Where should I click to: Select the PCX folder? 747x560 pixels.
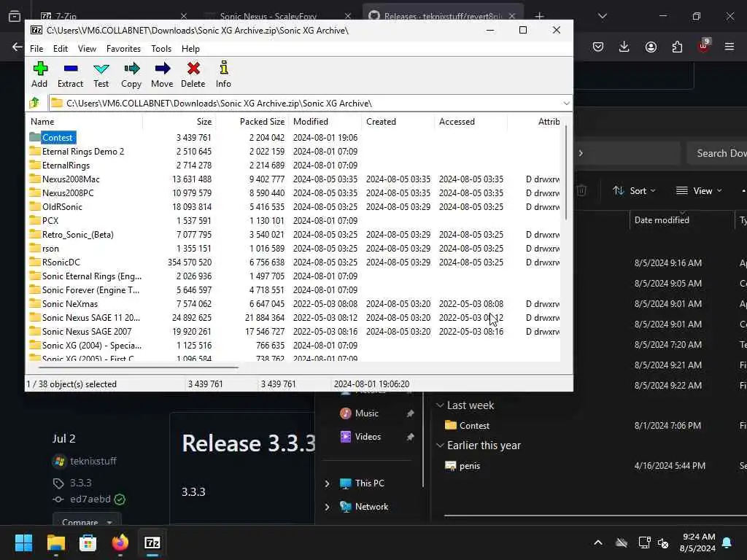[x=50, y=220]
